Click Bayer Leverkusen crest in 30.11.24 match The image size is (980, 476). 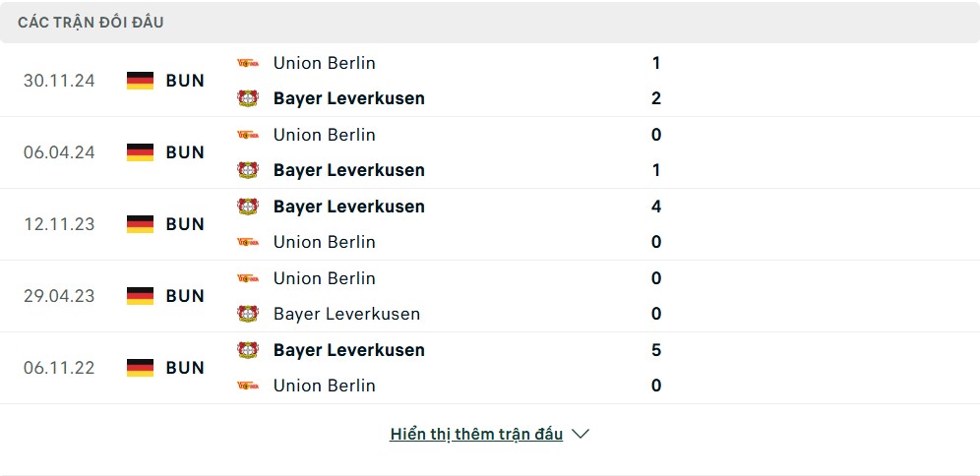tap(248, 98)
